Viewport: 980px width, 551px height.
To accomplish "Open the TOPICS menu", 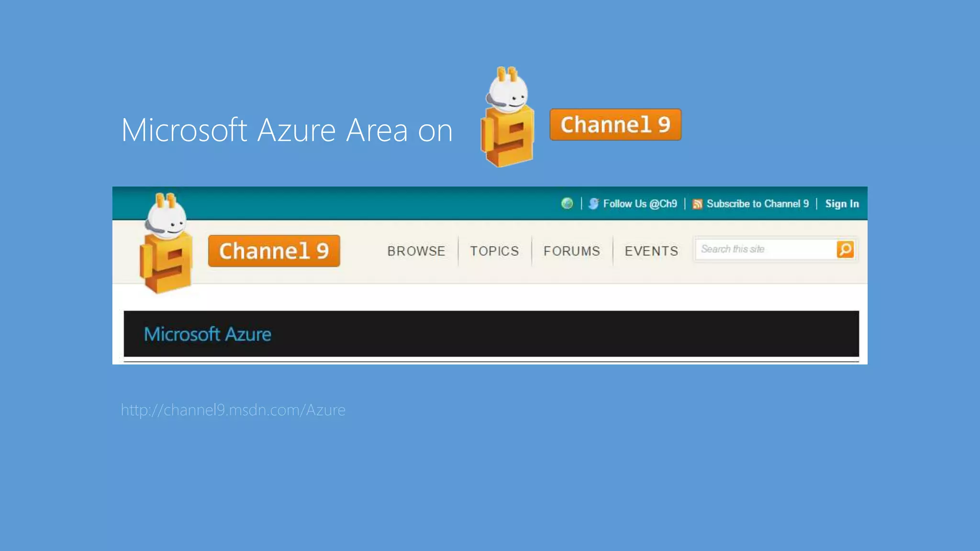I will tap(494, 251).
